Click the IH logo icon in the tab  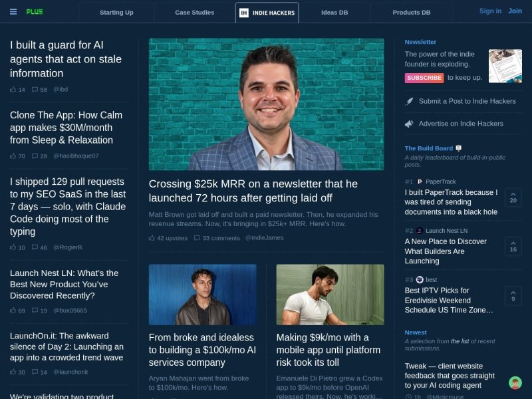pos(243,13)
